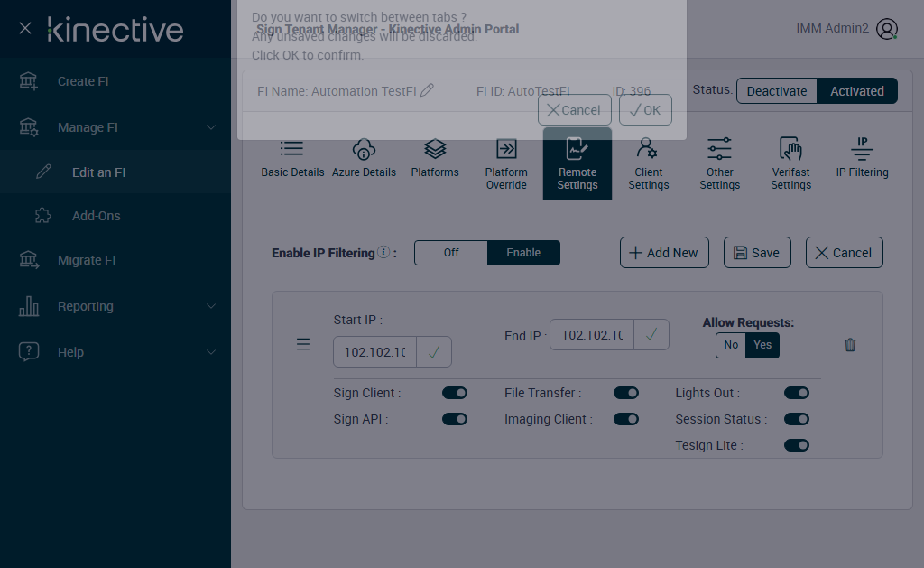Toggle the Sign Client switch
Viewport: 924px width, 568px height.
pyautogui.click(x=455, y=393)
